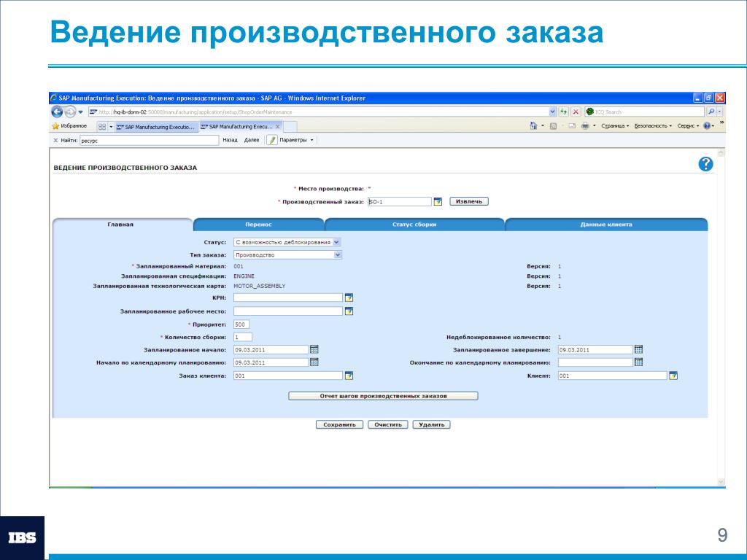Click the Клиент input field
This screenshot has width=747, height=560.
(x=612, y=376)
